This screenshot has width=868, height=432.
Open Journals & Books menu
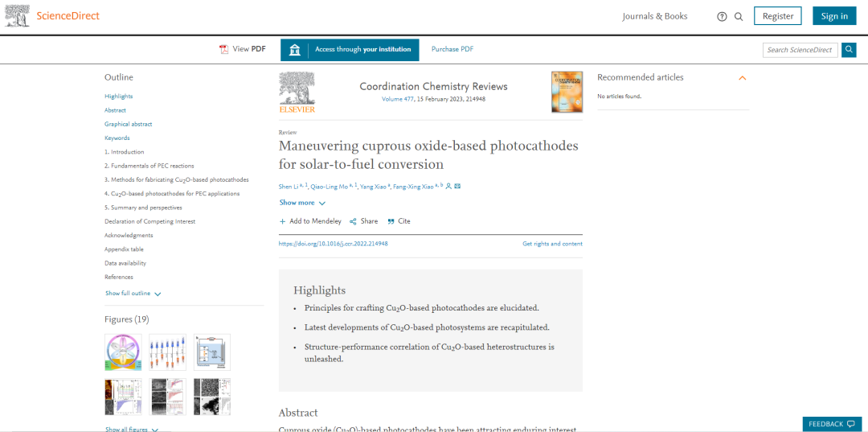tap(654, 16)
